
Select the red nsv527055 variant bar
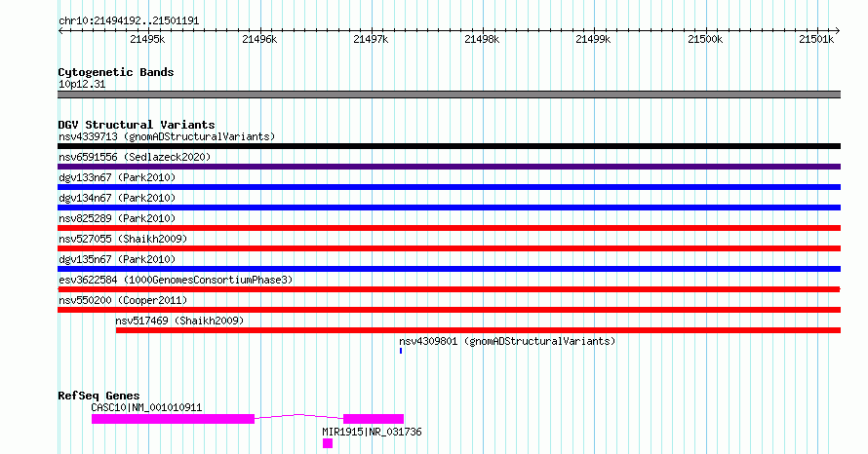pos(449,248)
